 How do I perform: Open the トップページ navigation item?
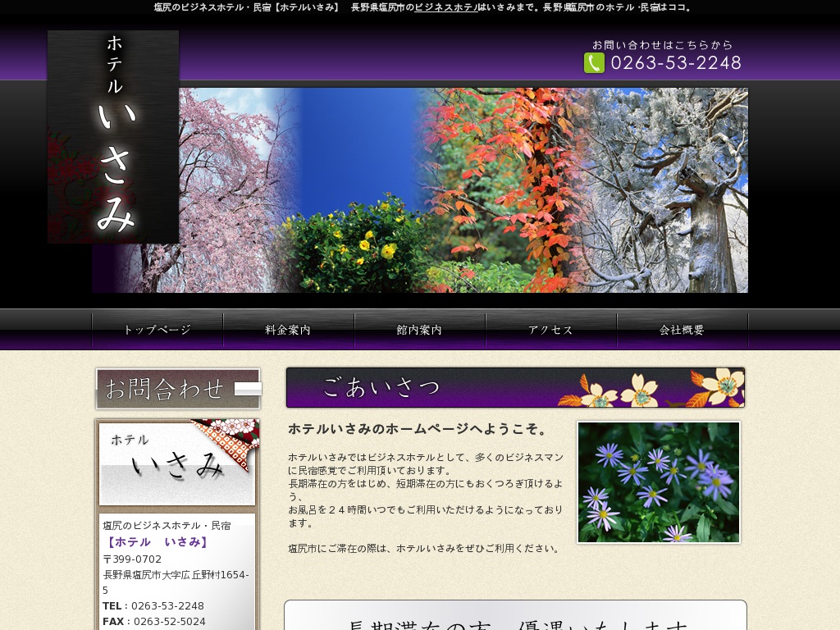point(157,330)
